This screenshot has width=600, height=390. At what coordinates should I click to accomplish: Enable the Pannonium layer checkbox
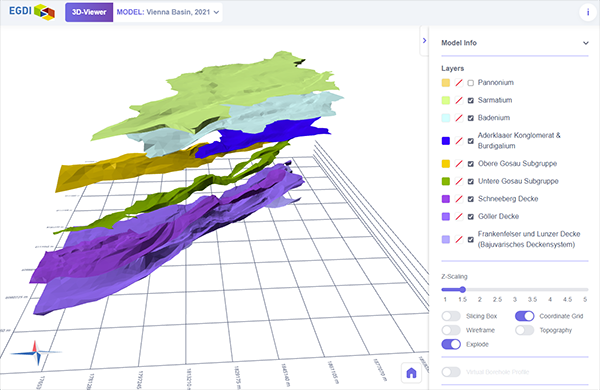471,83
